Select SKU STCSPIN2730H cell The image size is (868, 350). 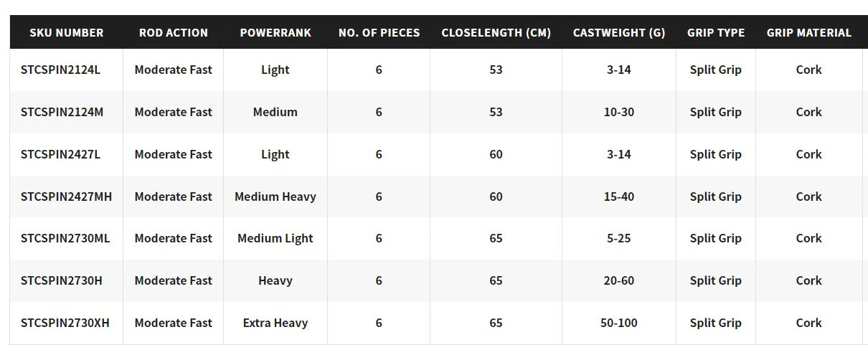click(x=67, y=280)
